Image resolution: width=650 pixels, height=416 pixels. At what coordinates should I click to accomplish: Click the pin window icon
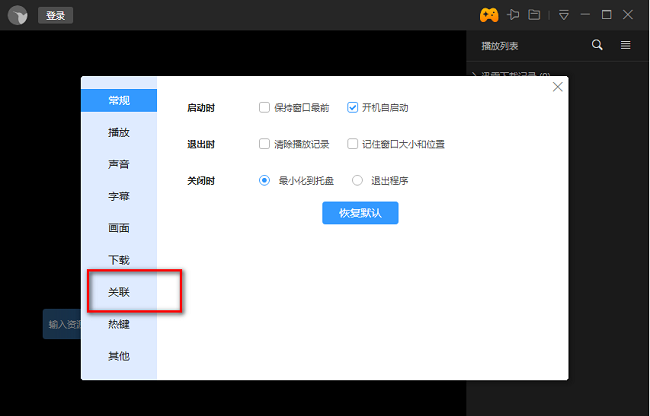tap(513, 15)
